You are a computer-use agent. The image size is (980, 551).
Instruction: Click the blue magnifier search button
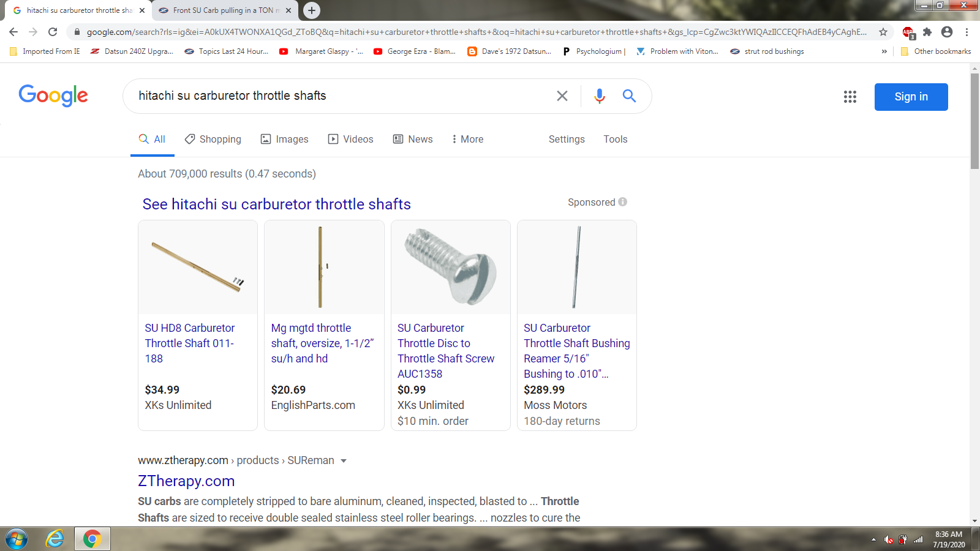629,96
